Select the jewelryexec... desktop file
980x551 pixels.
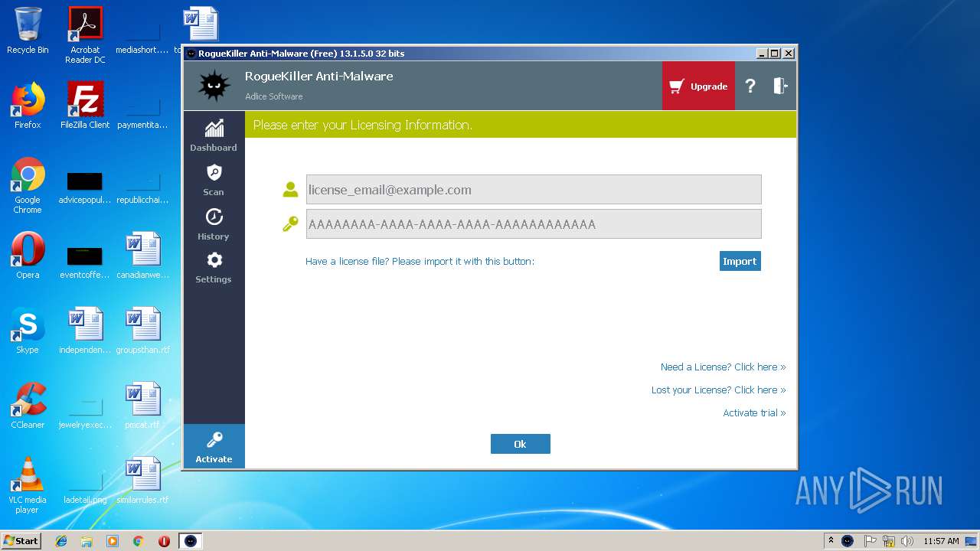click(x=85, y=412)
